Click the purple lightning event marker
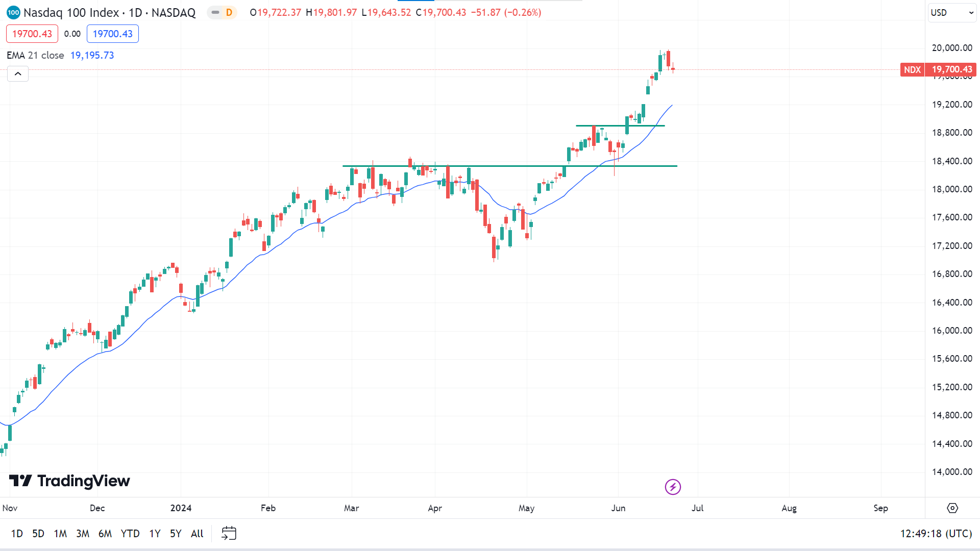 [x=673, y=487]
